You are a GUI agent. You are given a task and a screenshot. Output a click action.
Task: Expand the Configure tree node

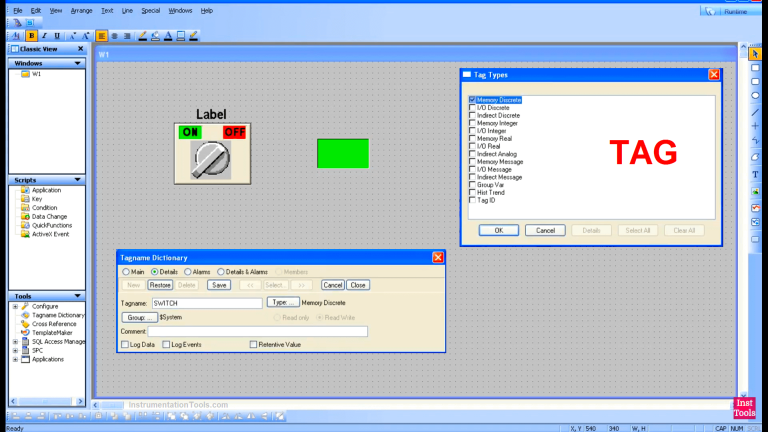tap(14, 306)
